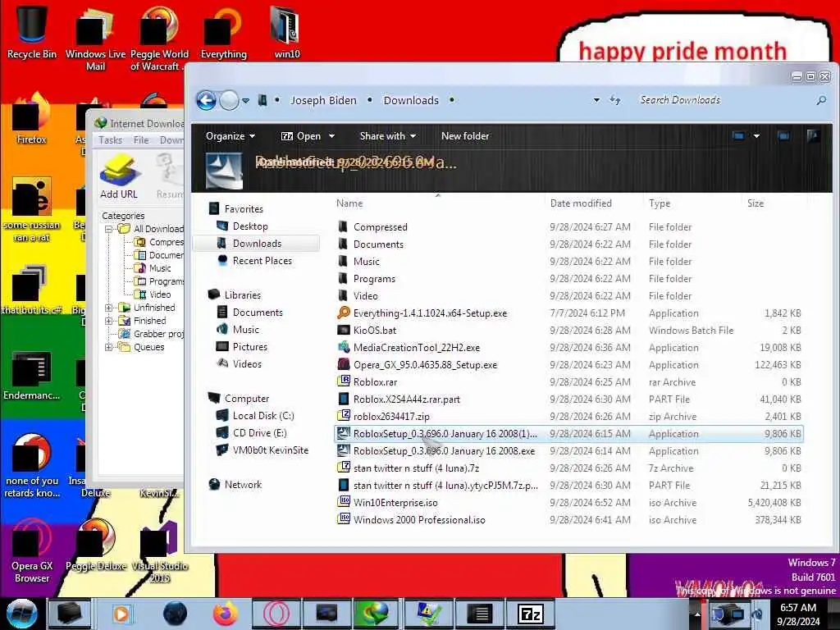Click the refresh icon beside address bar

(x=615, y=100)
